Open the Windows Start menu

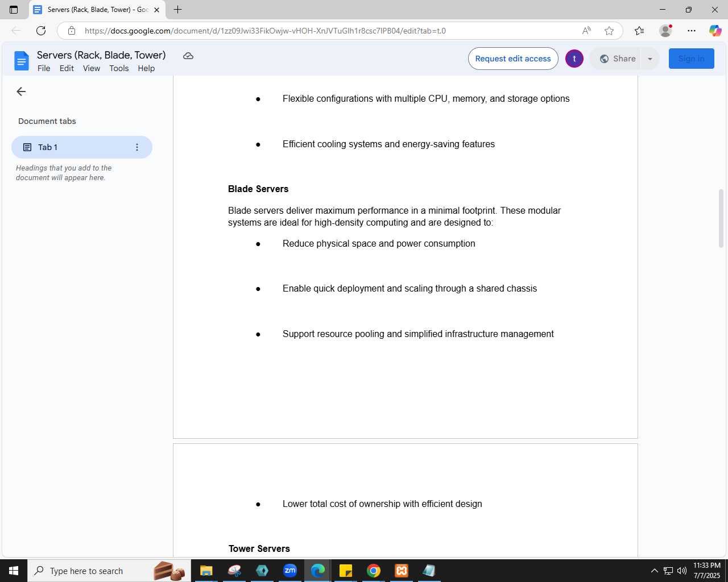coord(14,571)
